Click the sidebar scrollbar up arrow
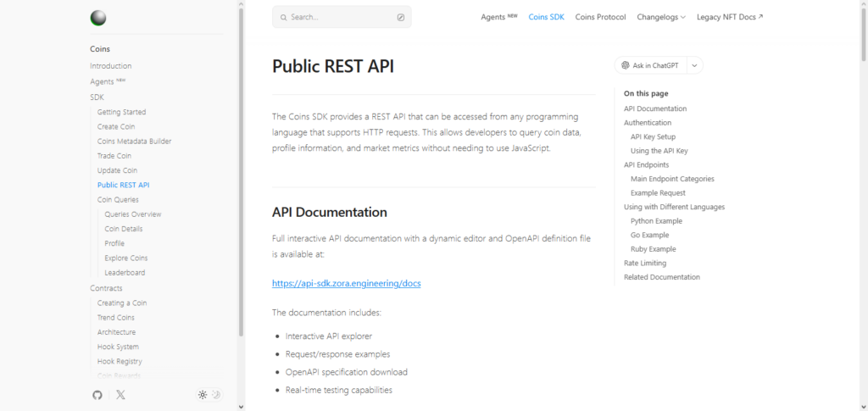This screenshot has height=411, width=868. [241, 4]
